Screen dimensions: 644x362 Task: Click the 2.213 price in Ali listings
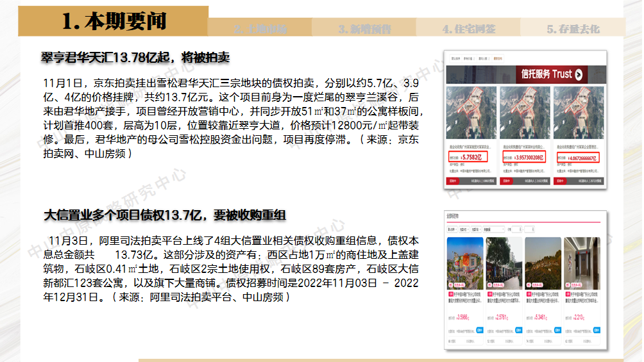click(579, 317)
